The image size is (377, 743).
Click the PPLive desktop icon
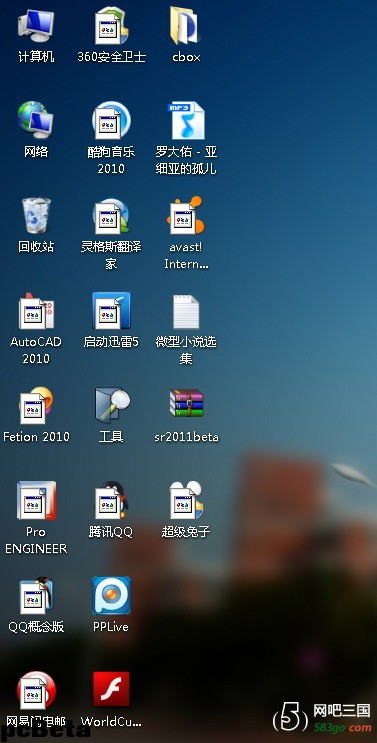pos(111,595)
